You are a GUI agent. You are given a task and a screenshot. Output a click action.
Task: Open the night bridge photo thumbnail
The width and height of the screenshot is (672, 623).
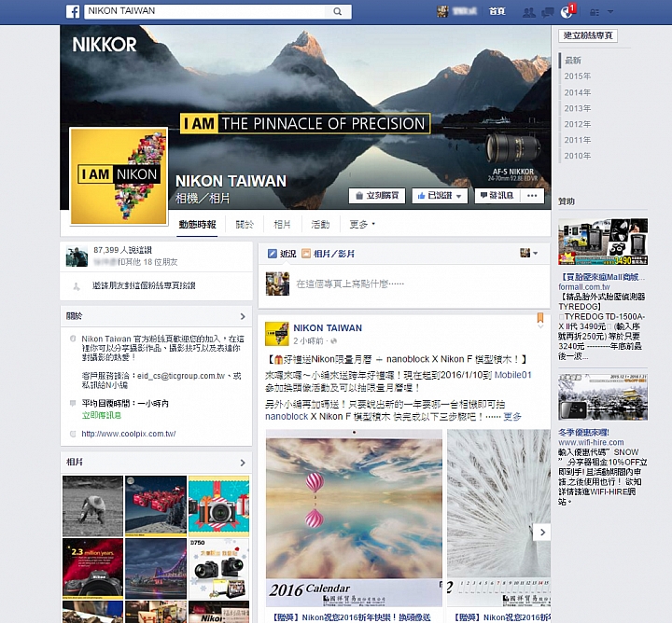pos(156,569)
